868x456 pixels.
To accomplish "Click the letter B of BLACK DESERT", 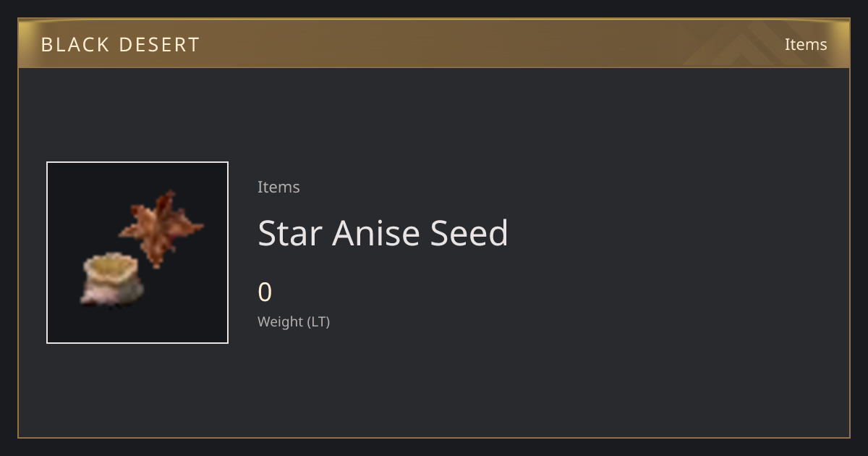I will 47,45.
